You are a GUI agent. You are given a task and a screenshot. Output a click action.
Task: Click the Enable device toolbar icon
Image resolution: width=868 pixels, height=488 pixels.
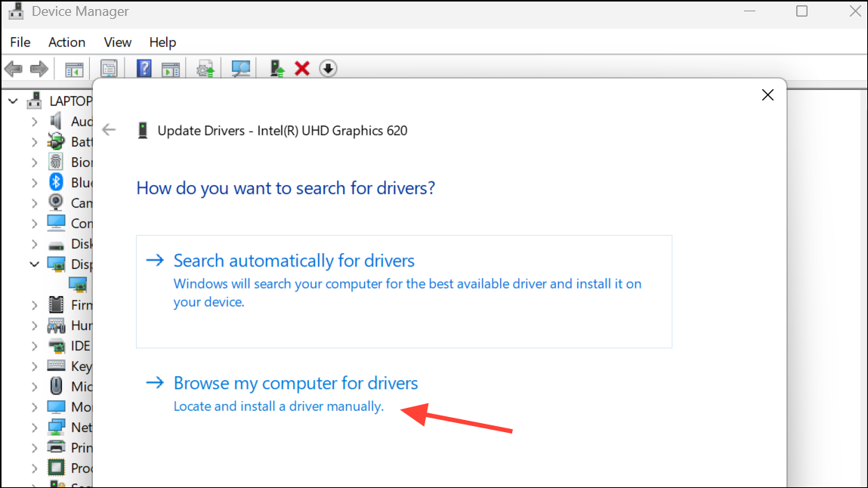pos(276,69)
